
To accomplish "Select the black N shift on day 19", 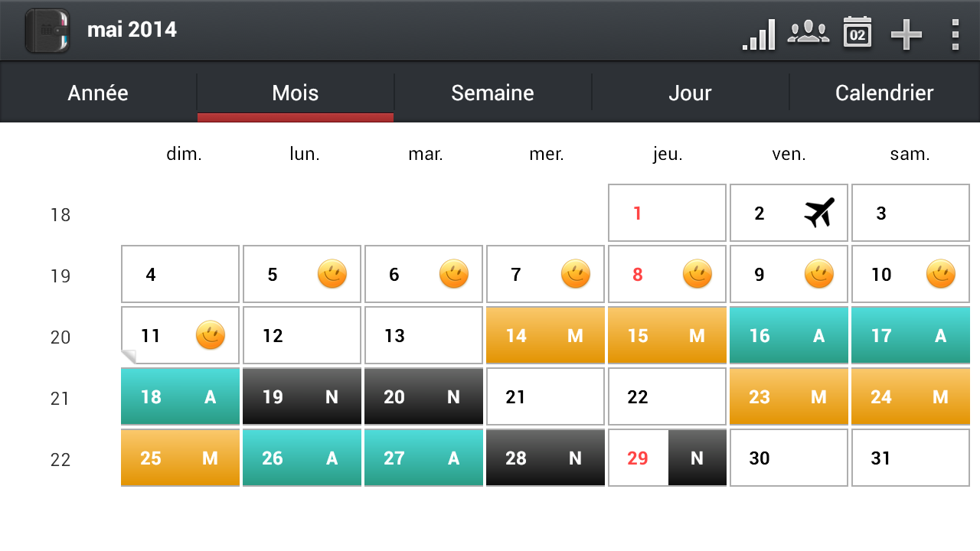I will (x=302, y=396).
